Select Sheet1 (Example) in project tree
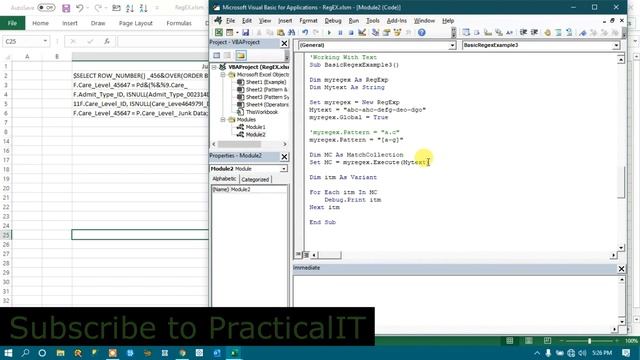Viewport: 640px width, 360px height. (266, 82)
